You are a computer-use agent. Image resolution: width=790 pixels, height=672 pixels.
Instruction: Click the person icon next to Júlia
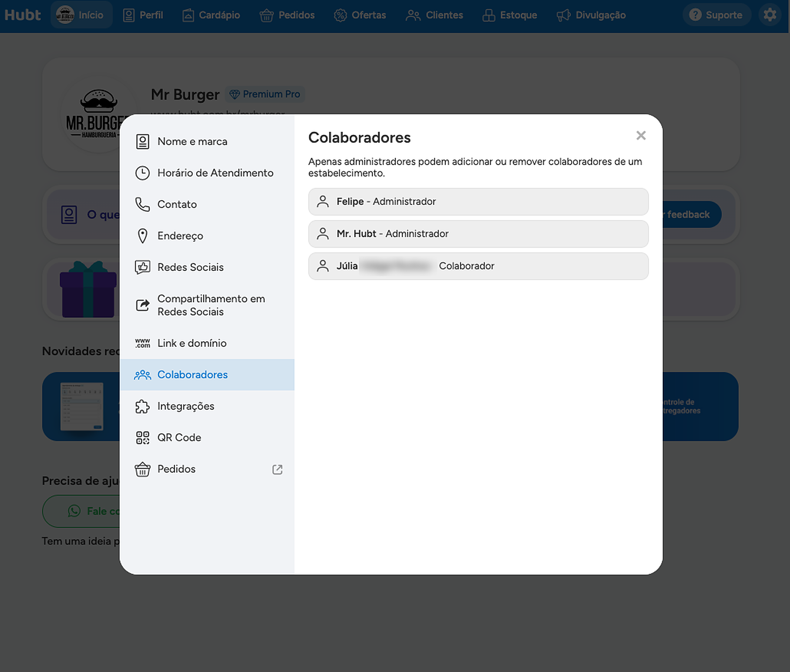pyautogui.click(x=323, y=266)
